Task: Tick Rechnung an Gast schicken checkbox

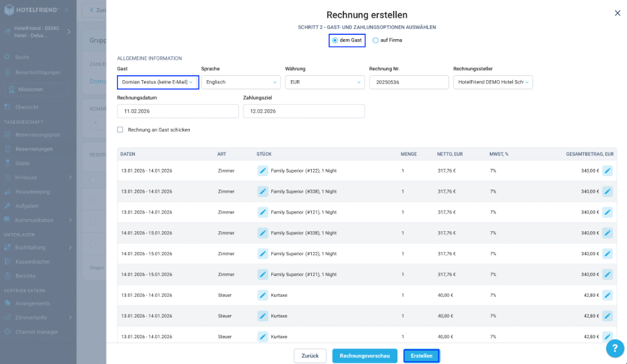Action: tap(120, 130)
